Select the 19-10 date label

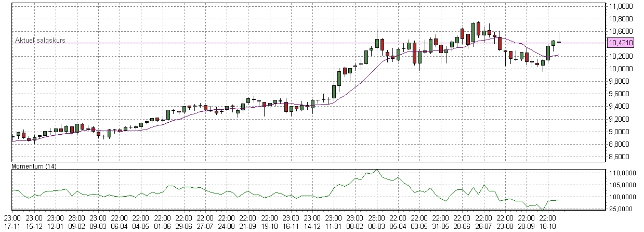pyautogui.click(x=269, y=226)
